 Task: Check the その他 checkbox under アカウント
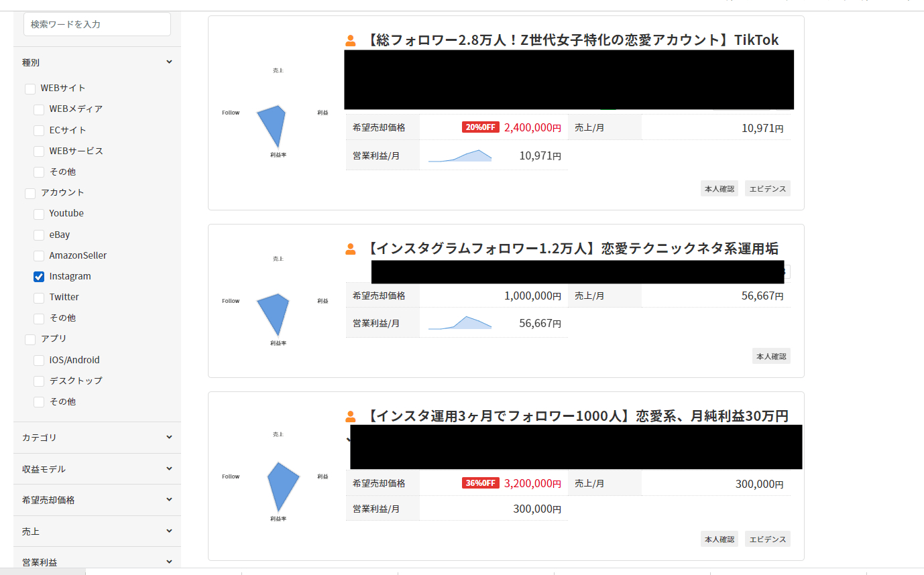[39, 318]
